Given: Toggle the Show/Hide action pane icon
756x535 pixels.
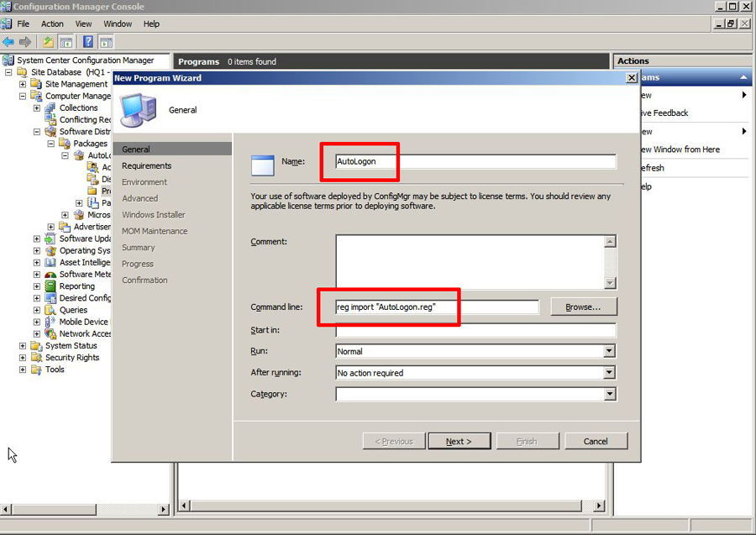Looking at the screenshot, I should pos(106,42).
